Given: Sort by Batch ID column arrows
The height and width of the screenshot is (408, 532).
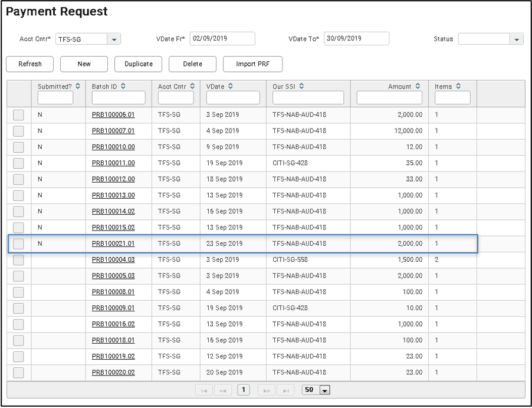Looking at the screenshot, I should click(x=123, y=87).
